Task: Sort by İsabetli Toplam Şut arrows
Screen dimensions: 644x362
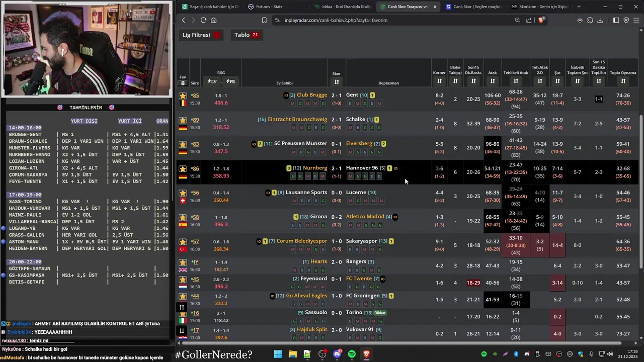Action: tap(578, 81)
